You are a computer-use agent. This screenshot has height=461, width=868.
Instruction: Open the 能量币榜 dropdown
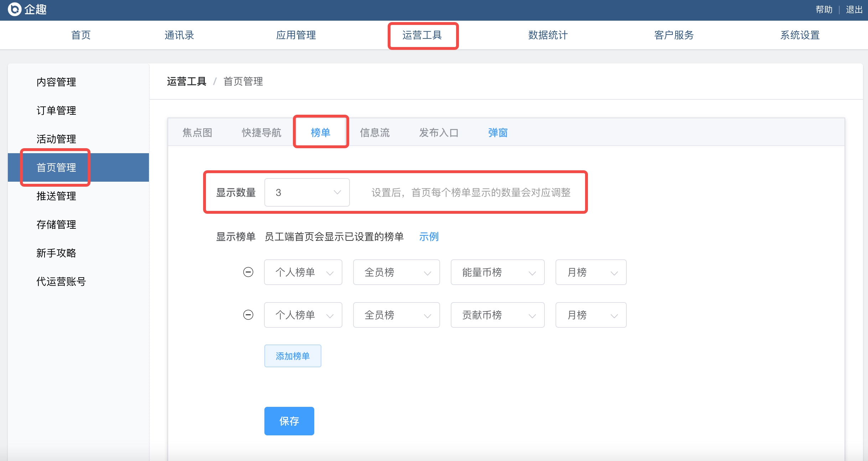(497, 272)
